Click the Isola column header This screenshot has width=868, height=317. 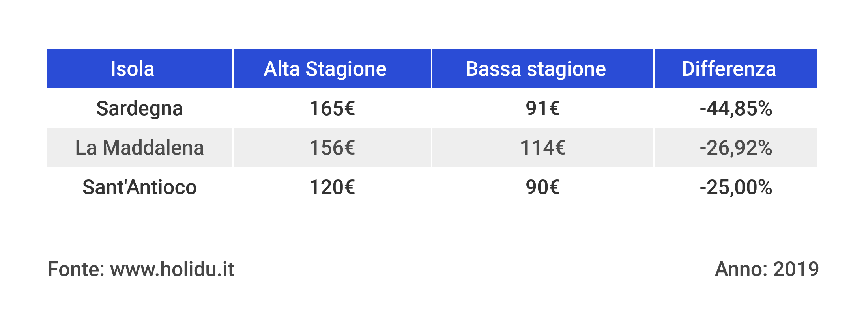(132, 69)
